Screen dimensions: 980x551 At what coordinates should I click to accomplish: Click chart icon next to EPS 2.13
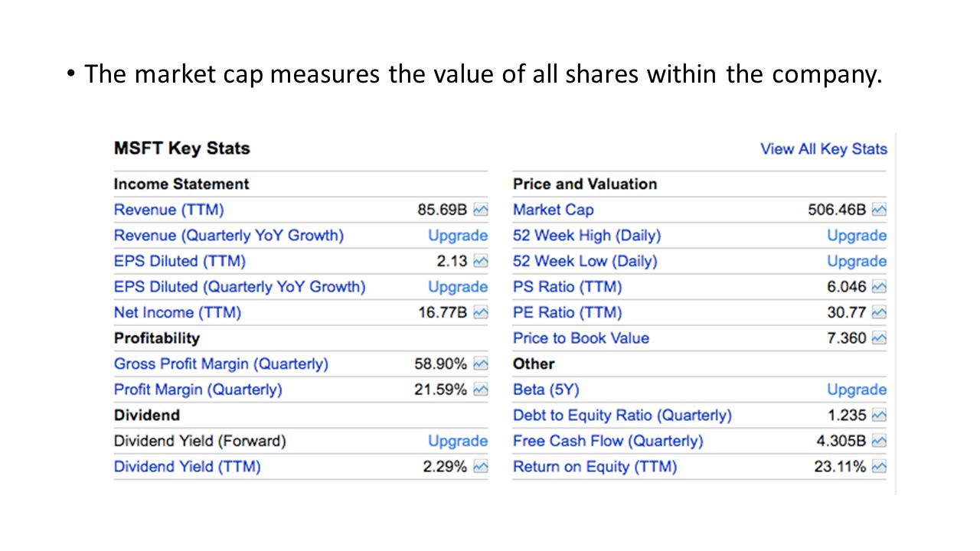481,261
